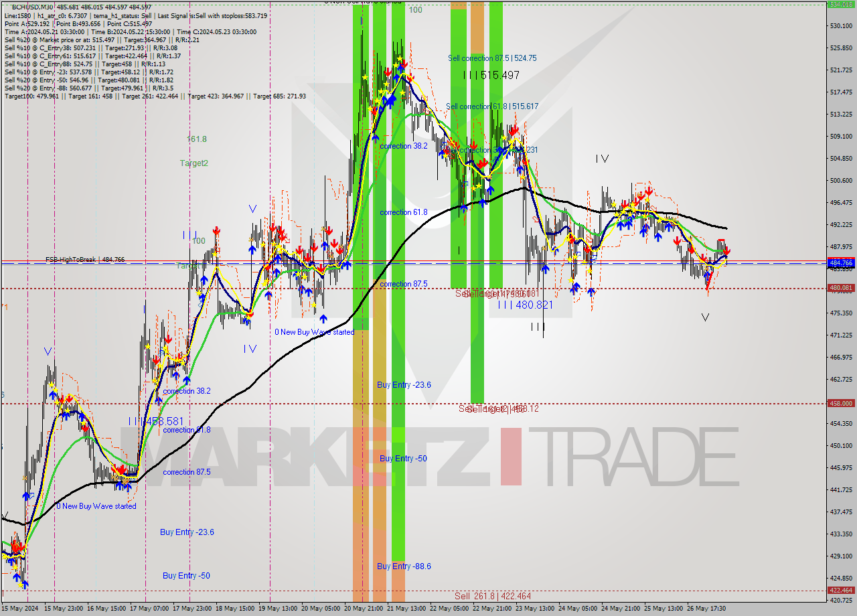
Task: Click the 492.225 price axis value
Action: [841, 224]
